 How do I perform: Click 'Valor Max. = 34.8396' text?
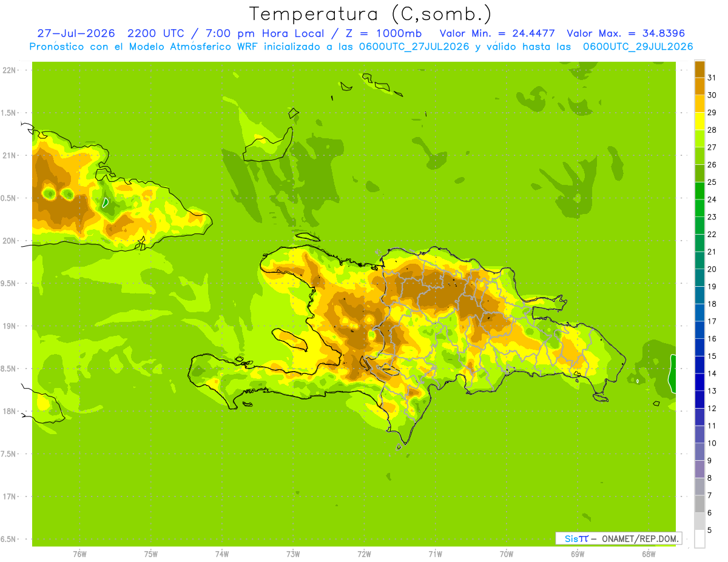click(x=626, y=33)
